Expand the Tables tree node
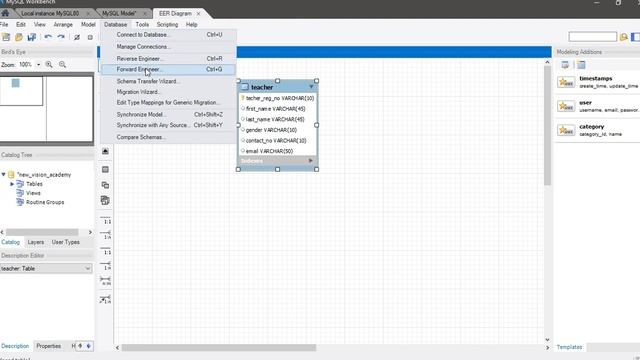The image size is (640, 360). [12, 184]
